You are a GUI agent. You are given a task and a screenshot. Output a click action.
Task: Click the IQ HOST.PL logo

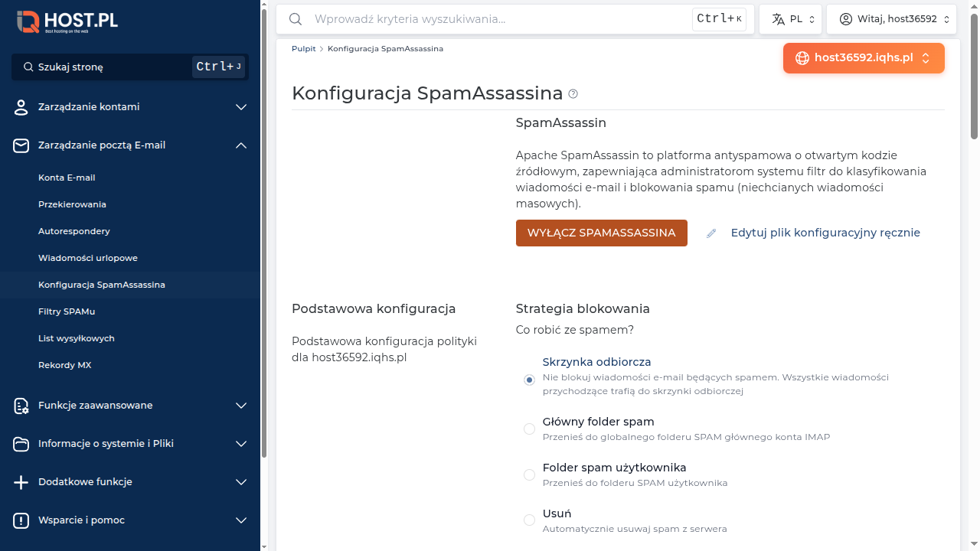[x=67, y=21]
